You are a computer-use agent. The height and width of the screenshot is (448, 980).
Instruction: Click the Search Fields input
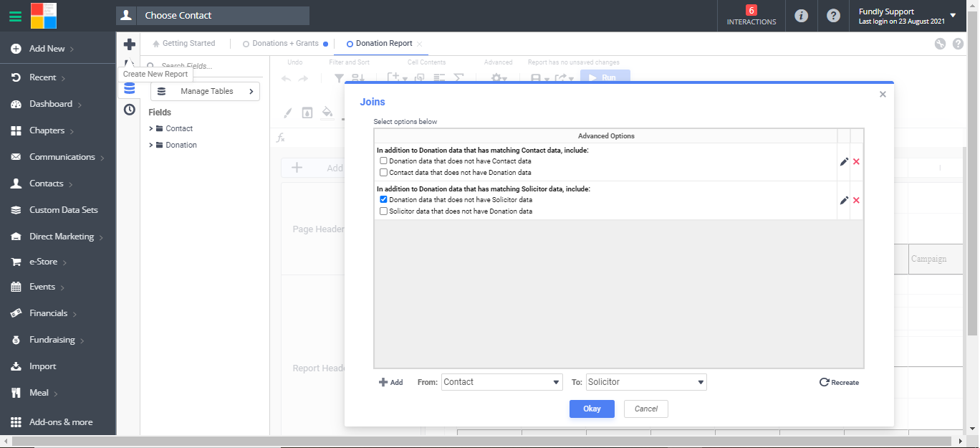pyautogui.click(x=204, y=65)
